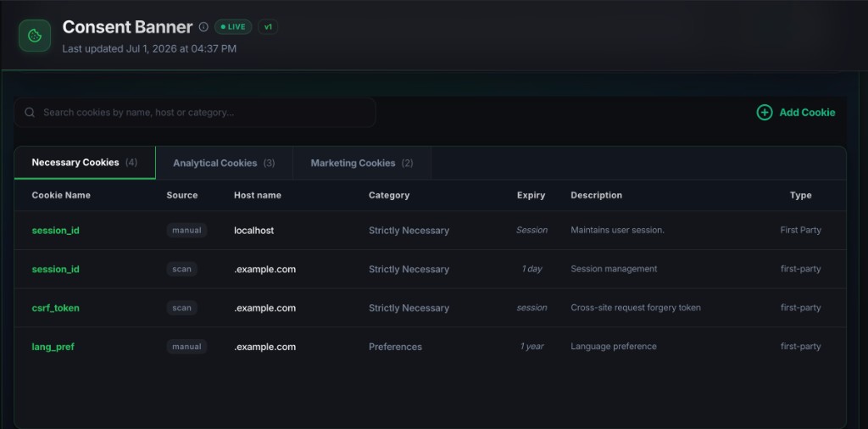The width and height of the screenshot is (868, 429).
Task: Click the Expiry column header
Action: [531, 195]
